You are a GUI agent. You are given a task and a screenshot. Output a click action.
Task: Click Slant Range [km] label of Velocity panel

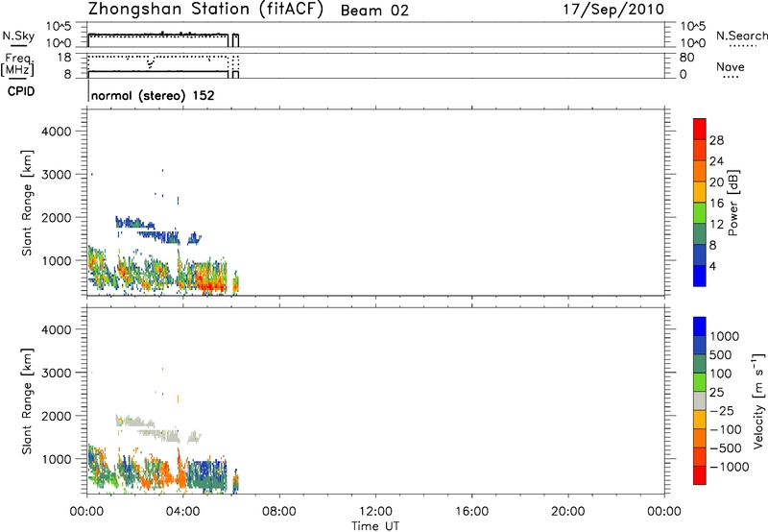click(27, 401)
